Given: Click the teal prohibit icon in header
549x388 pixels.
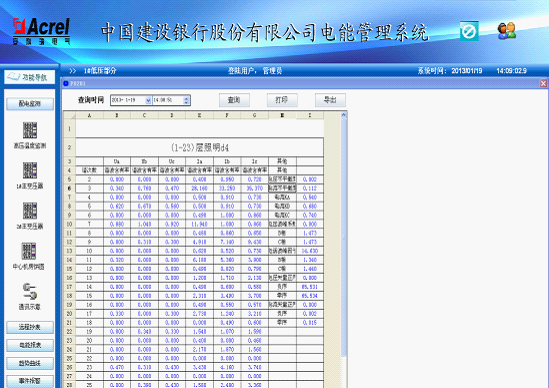Looking at the screenshot, I should tap(469, 32).
